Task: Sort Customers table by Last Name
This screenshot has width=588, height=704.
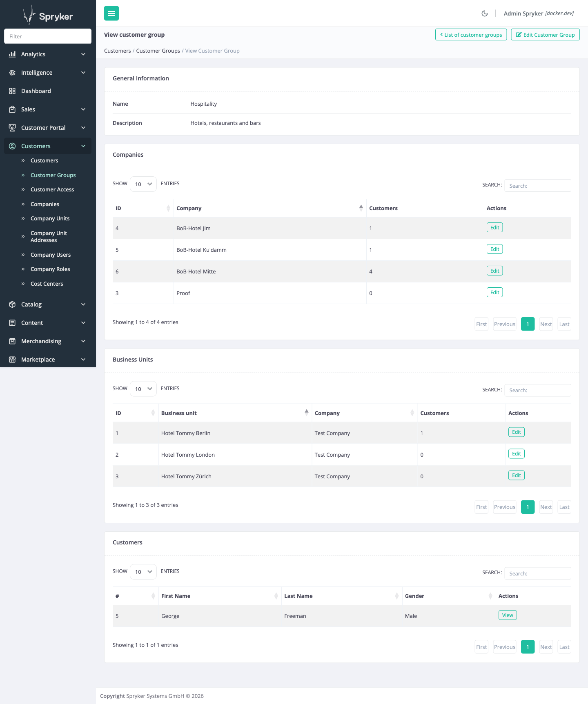Action: pos(396,596)
